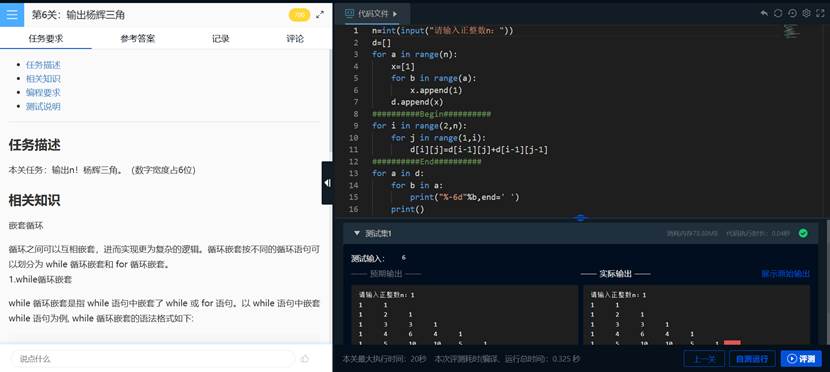
Task: Toggle fullscreen editor icon
Action: [x=820, y=13]
